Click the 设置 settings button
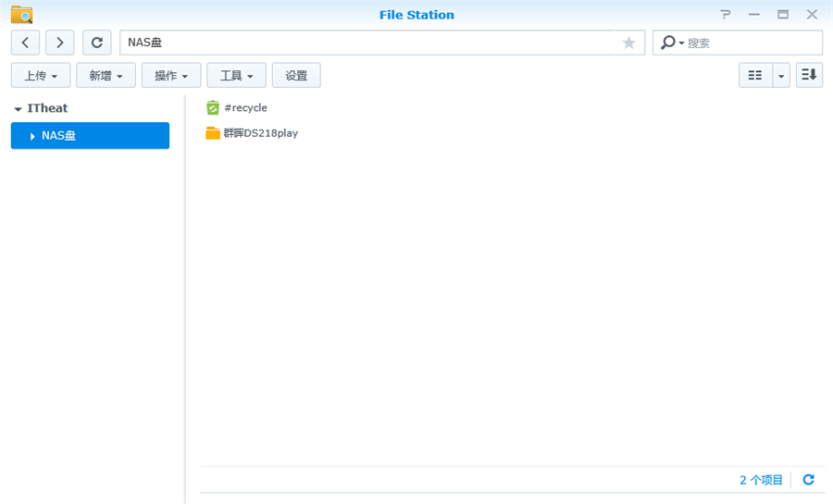Viewport: 833px width, 504px height. (x=296, y=76)
